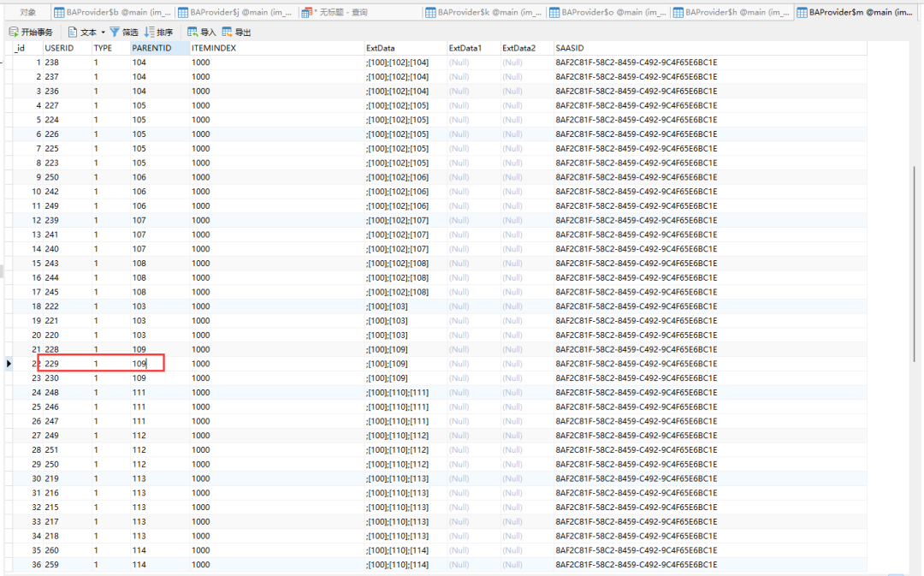Image resolution: width=924 pixels, height=576 pixels.
Task: Switch to the BAProvider$h table tab
Action: (731, 12)
